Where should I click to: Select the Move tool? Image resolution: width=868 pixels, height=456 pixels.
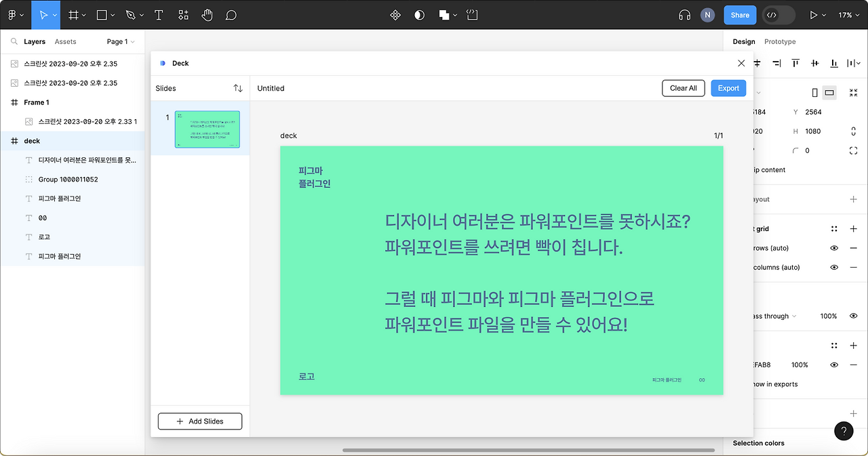coord(43,14)
